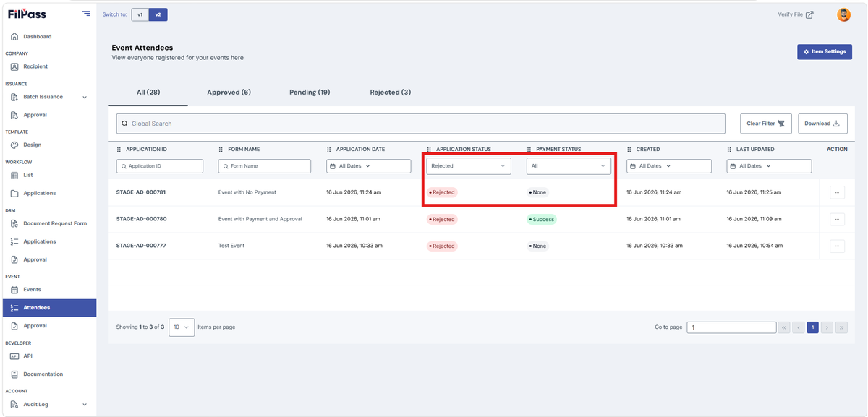Click the Documentation page icon in the sidebar
This screenshot has height=417, width=868.
[x=14, y=374]
